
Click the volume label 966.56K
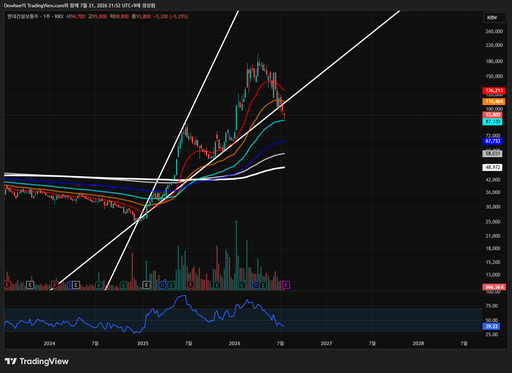[494, 287]
